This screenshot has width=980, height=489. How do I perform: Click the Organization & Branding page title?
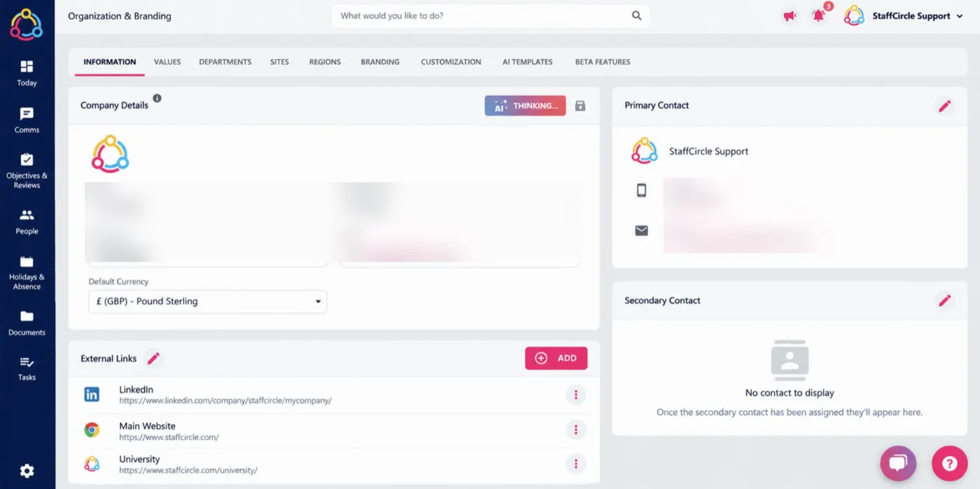(x=119, y=16)
